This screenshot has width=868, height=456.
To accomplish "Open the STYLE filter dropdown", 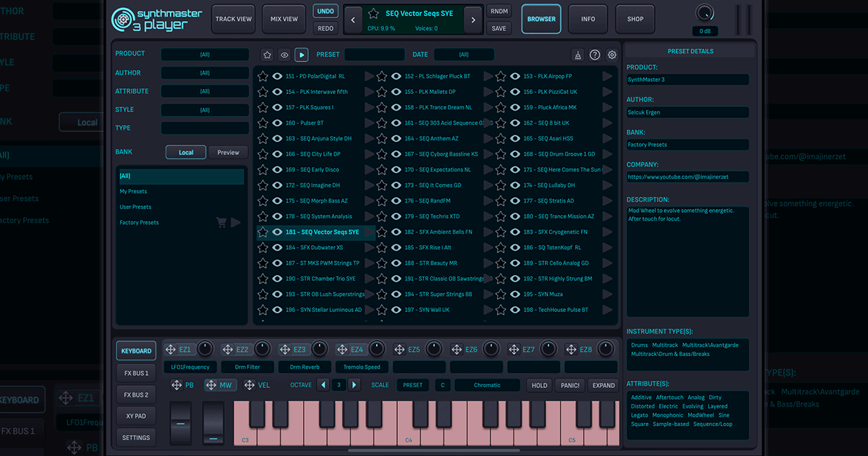I will tap(205, 110).
